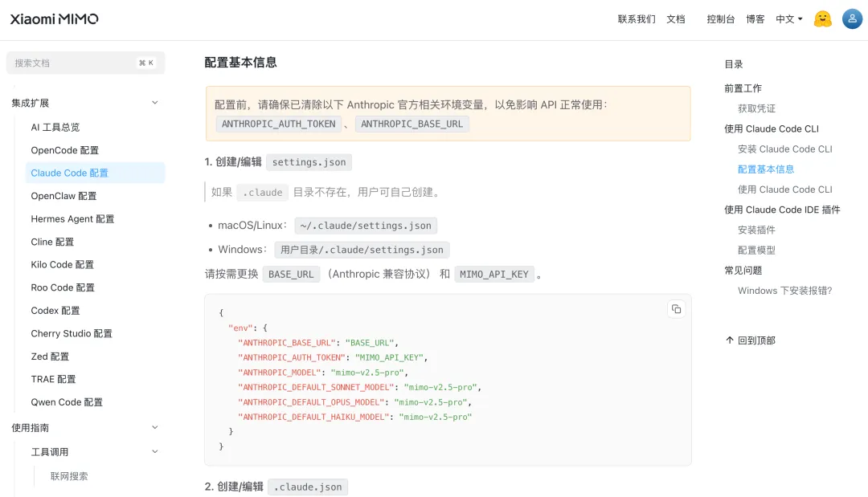Open the 博客 header link

tap(755, 19)
